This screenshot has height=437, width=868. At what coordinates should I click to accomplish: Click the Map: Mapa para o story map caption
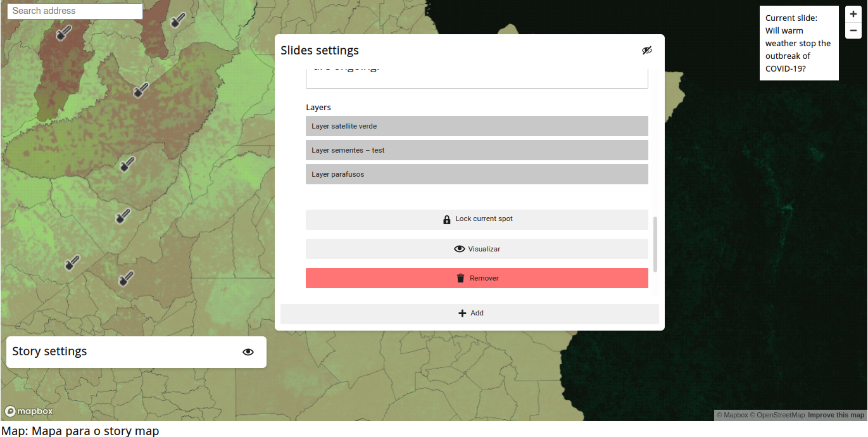point(80,431)
